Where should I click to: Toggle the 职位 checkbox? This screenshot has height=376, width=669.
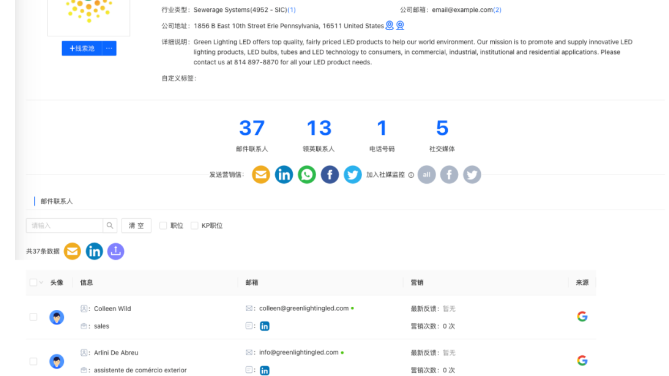click(x=163, y=225)
